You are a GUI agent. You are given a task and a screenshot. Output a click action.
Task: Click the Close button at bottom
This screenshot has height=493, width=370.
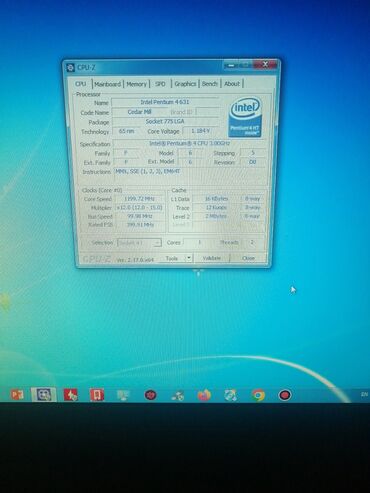(248, 258)
